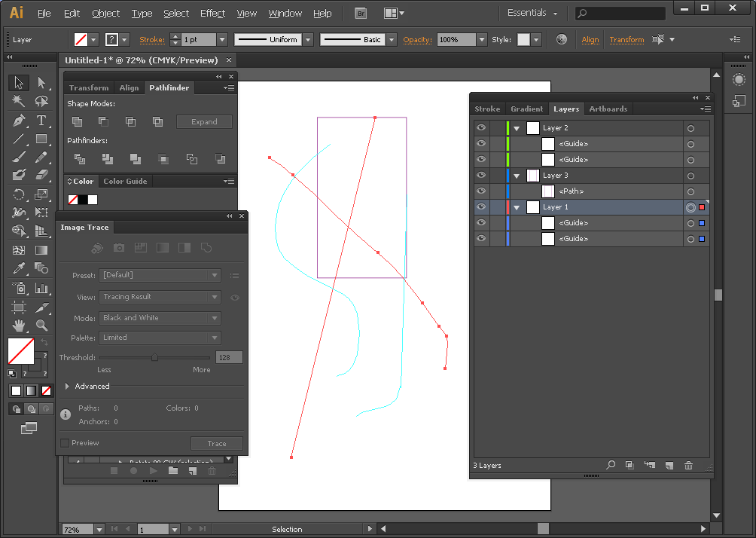This screenshot has height=538, width=756.
Task: Open the Essentials workspace switcher
Action: tap(532, 13)
